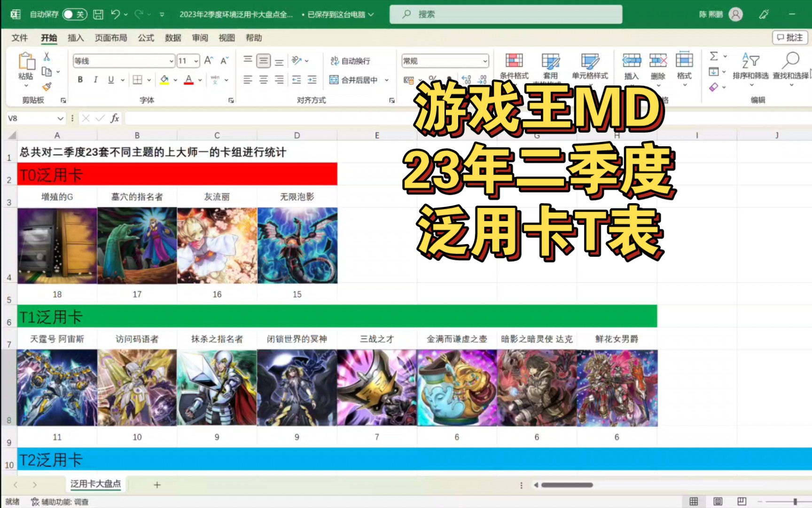Toggle AutoSave (自动保存) switch
Viewport: 812px width, 508px height.
click(x=74, y=14)
